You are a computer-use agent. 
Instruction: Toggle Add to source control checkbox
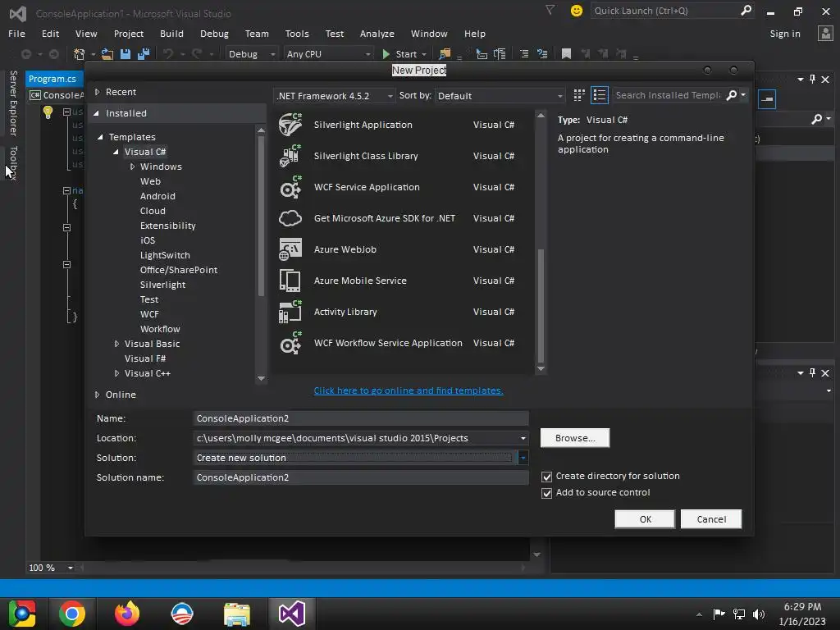coord(546,493)
